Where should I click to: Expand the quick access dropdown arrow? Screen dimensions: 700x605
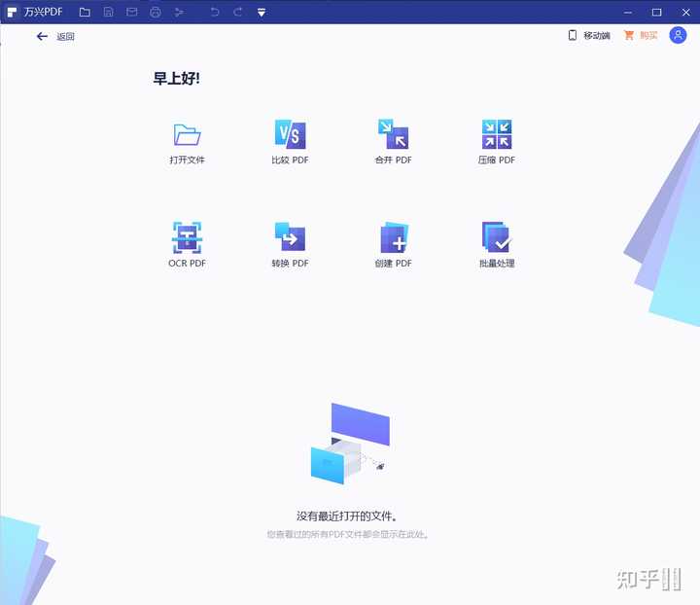tap(262, 13)
